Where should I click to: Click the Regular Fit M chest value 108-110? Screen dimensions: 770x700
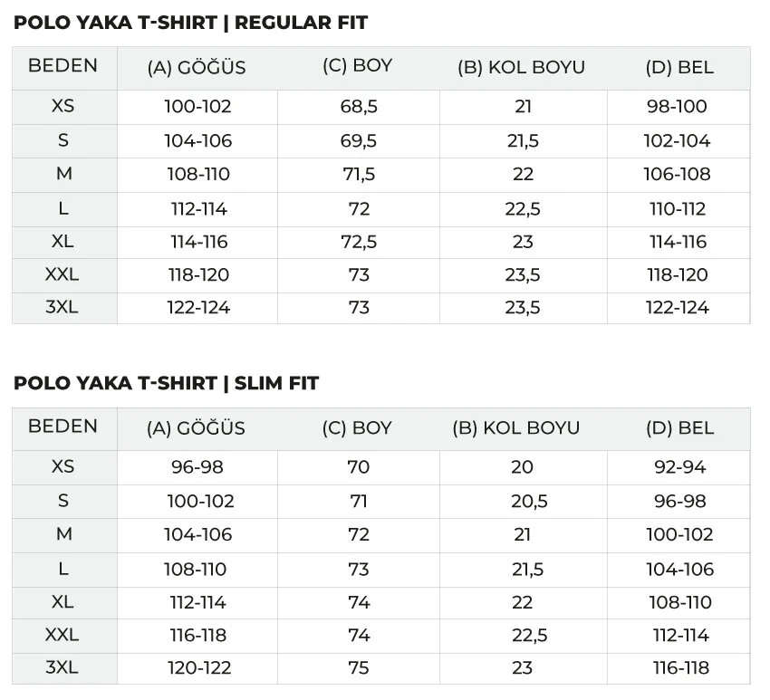pos(198,174)
